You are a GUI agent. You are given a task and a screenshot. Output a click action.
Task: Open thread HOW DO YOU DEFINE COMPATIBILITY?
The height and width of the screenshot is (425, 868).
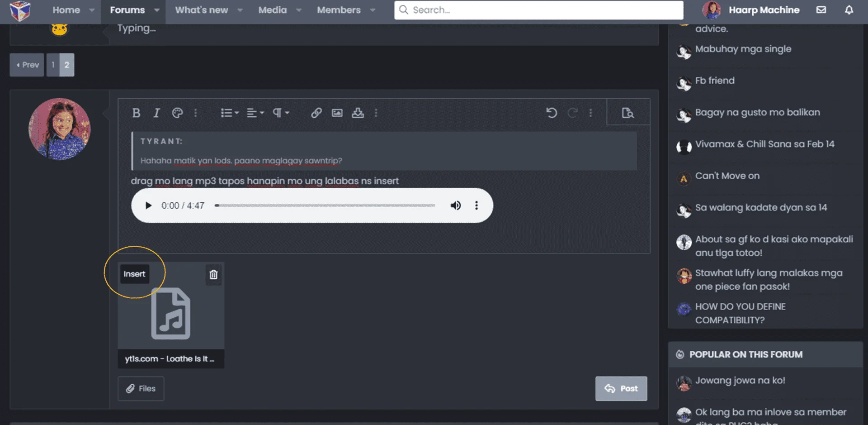tap(741, 313)
